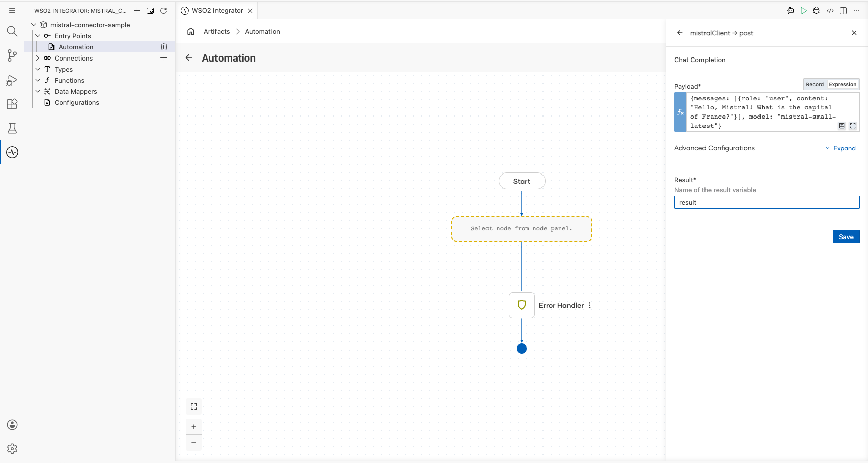Screen dimensions: 868x463
Task: Save the Chat Completion configuration
Action: coord(846,237)
